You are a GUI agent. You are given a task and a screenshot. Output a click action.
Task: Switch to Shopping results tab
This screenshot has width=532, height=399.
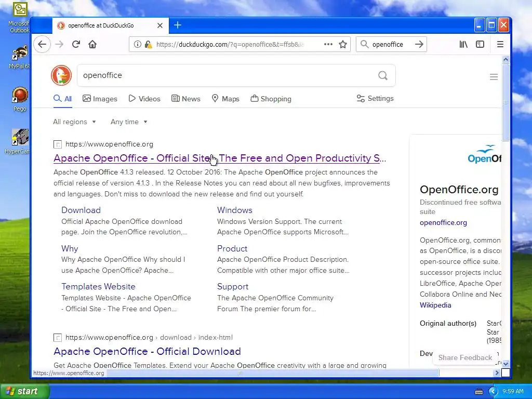271,99
